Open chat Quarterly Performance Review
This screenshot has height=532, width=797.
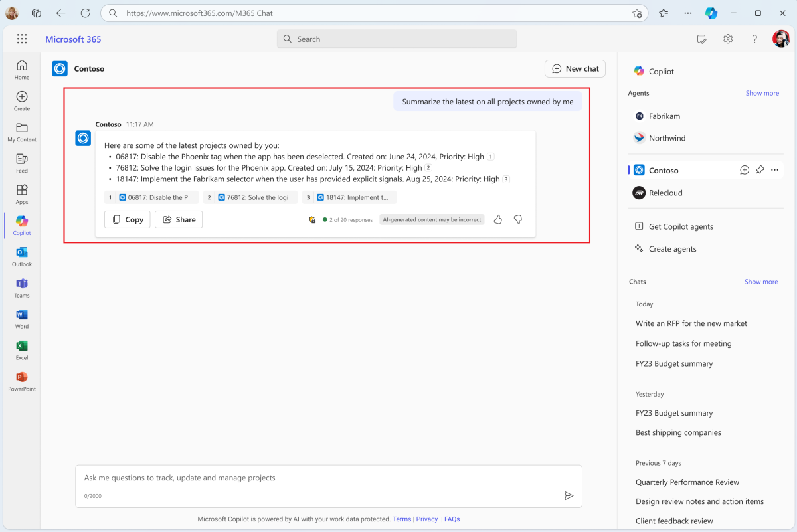point(687,482)
